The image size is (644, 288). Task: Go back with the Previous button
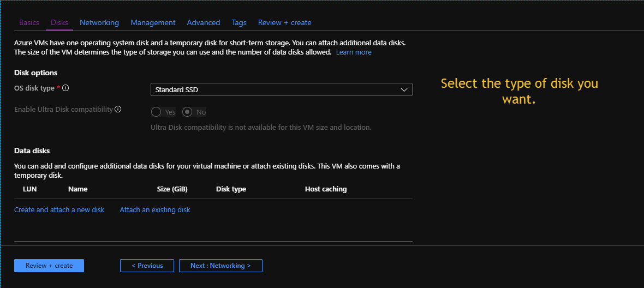[147, 266]
